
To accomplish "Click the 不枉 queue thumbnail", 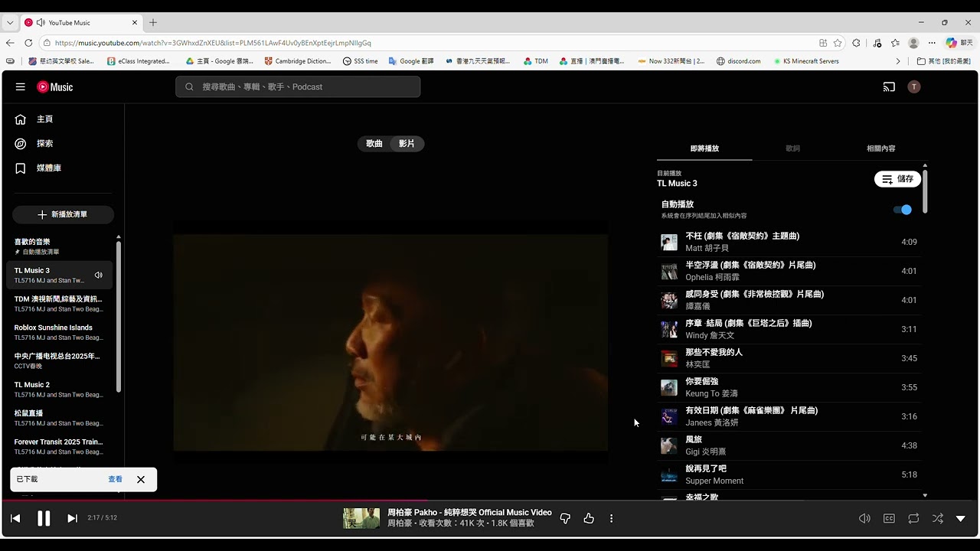I will (669, 243).
